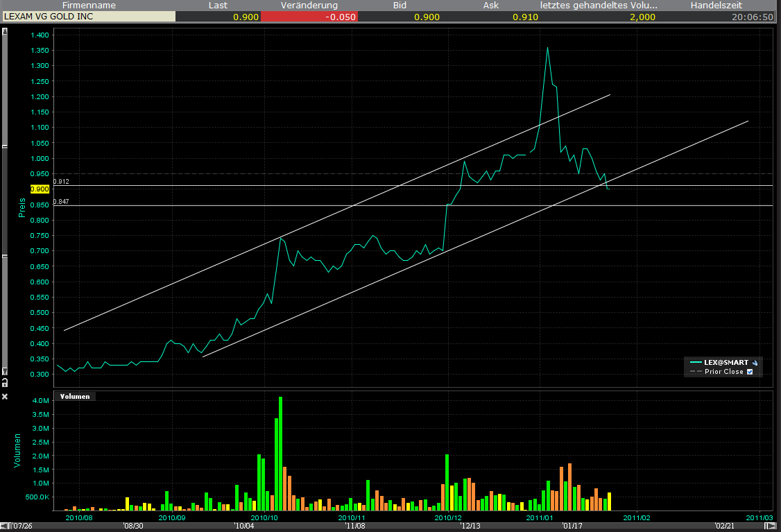Close the volume panel with the X icon
This screenshot has height=532, width=781.
point(5,396)
